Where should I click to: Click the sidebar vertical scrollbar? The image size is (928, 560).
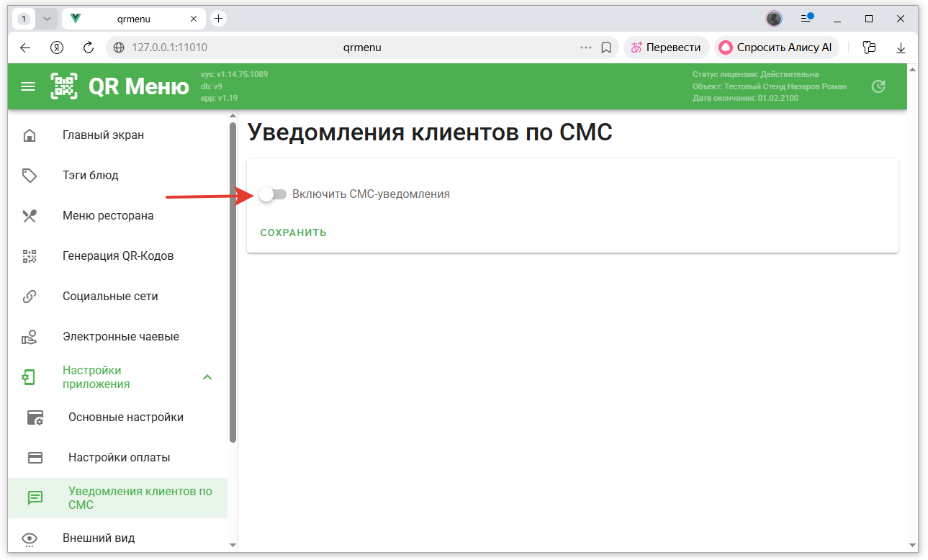pyautogui.click(x=233, y=282)
